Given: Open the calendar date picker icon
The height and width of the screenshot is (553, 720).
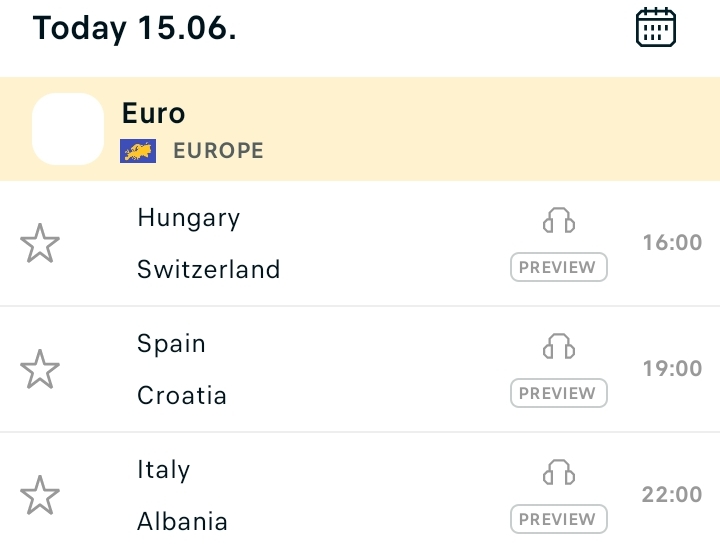Looking at the screenshot, I should (x=656, y=28).
